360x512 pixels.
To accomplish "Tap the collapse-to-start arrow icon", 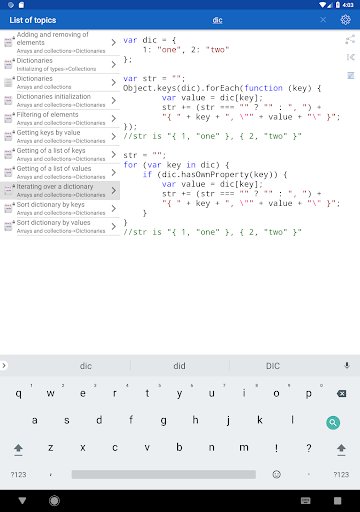I will (x=350, y=57).
